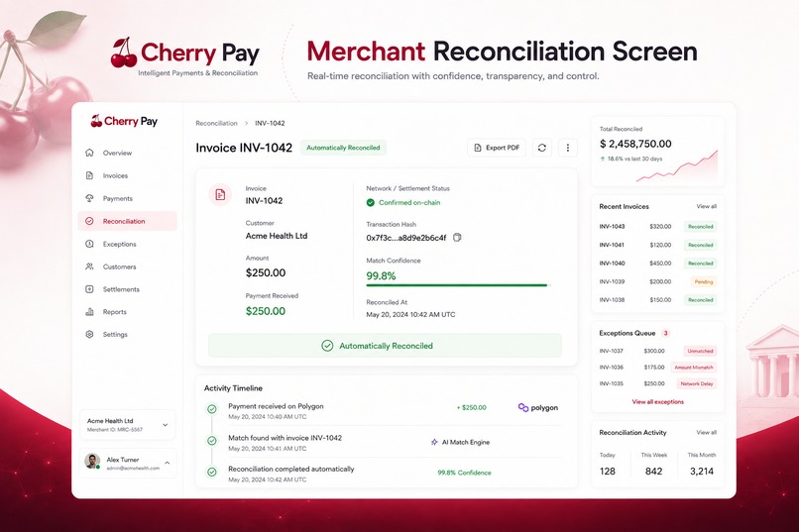This screenshot has width=799, height=532.
Task: Click the green check on Confirmed on-chain
Action: pos(371,203)
